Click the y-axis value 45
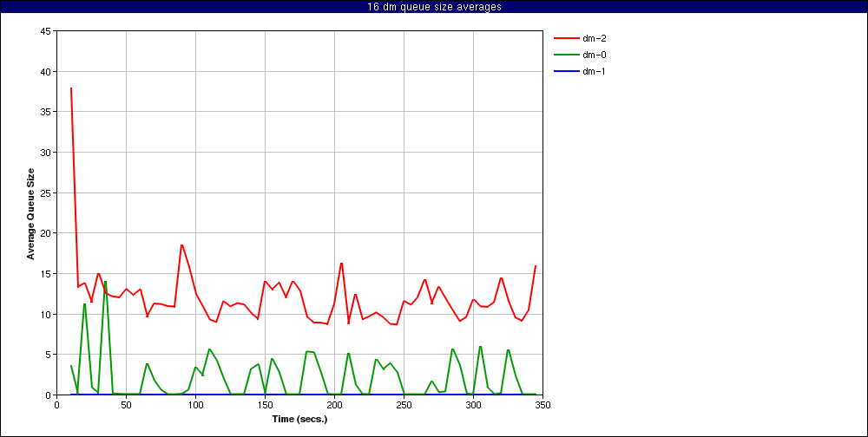 point(46,31)
